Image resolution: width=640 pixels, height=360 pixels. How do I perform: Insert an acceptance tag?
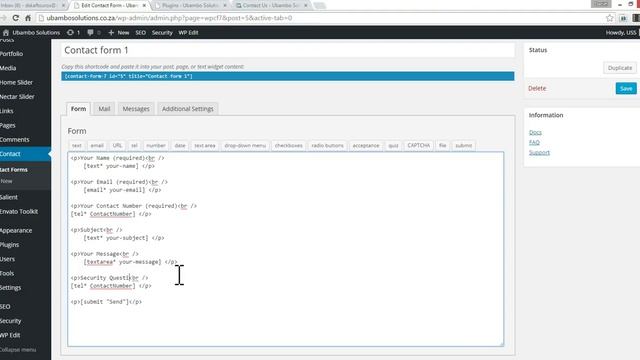(366, 145)
